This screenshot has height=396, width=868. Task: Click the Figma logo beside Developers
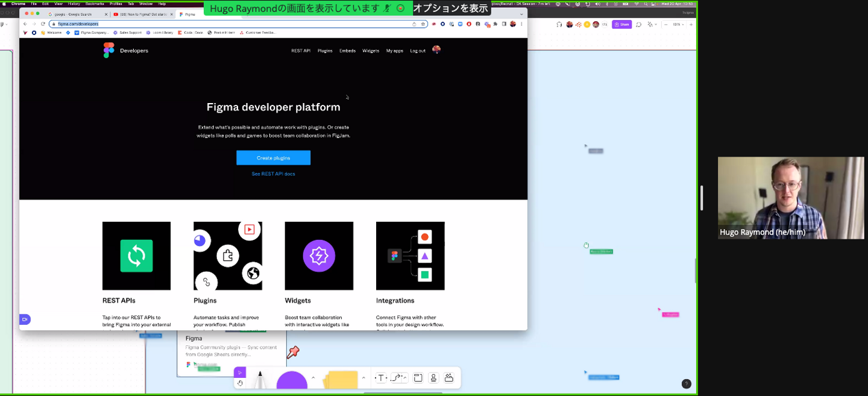(108, 51)
